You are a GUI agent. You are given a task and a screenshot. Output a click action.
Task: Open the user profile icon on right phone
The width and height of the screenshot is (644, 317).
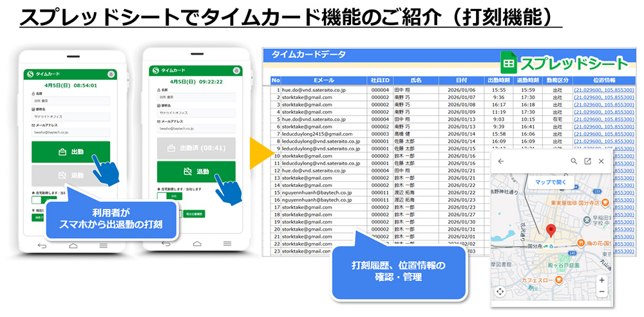pyautogui.click(x=236, y=71)
